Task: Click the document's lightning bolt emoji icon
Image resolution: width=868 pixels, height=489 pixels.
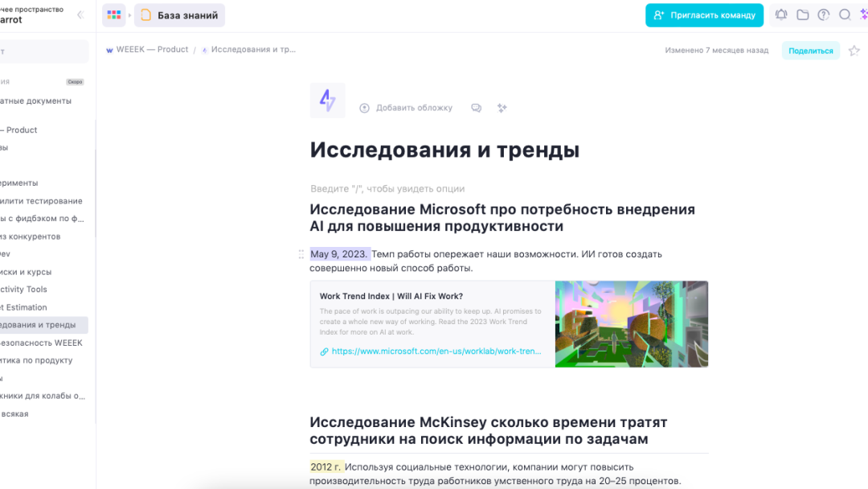Action: tap(327, 101)
